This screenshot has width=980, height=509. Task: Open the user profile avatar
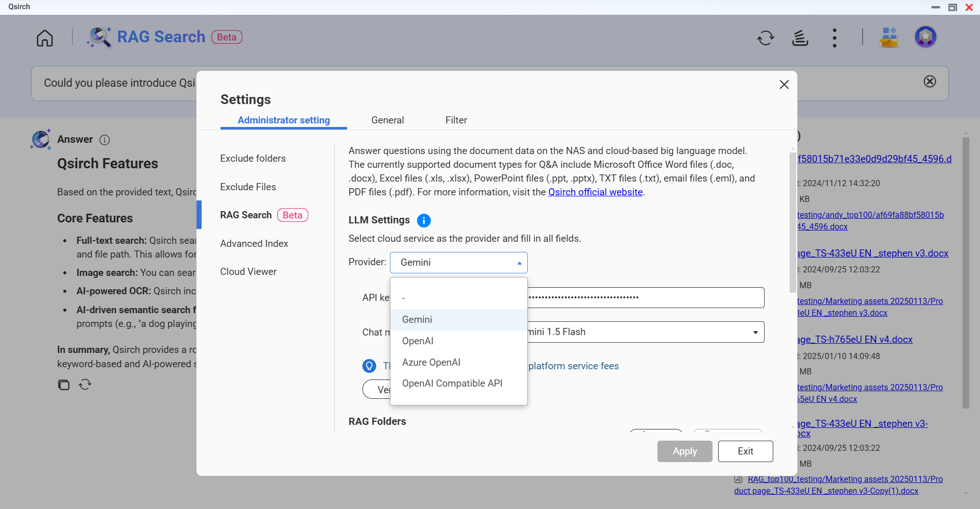point(925,37)
